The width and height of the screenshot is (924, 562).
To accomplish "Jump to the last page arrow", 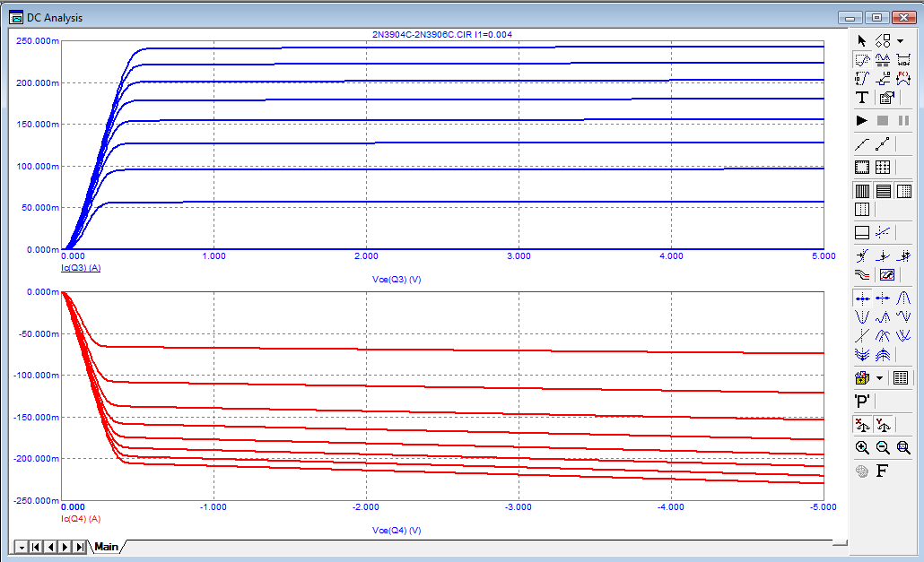I will click(x=80, y=548).
